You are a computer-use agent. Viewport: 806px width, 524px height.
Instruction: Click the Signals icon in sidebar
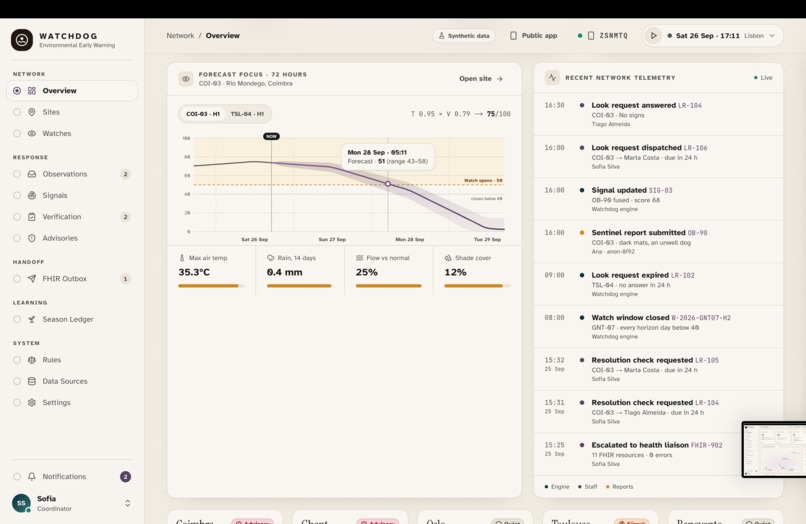pos(32,195)
